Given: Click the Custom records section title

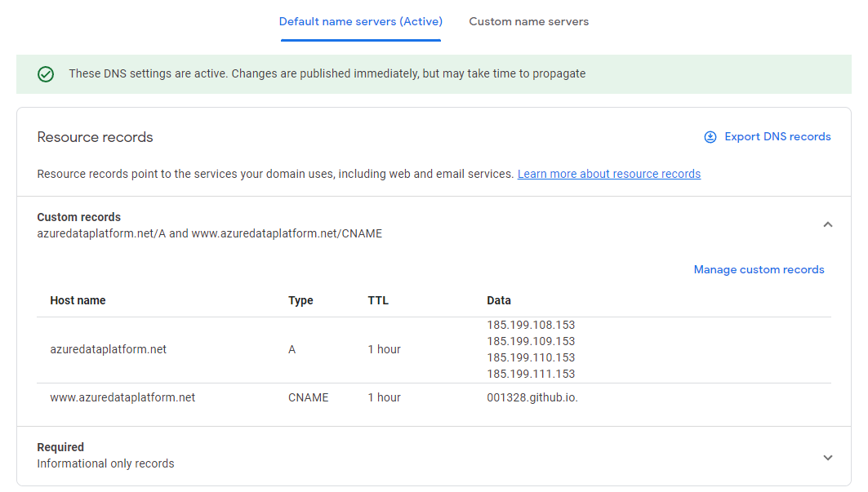Looking at the screenshot, I should (79, 217).
